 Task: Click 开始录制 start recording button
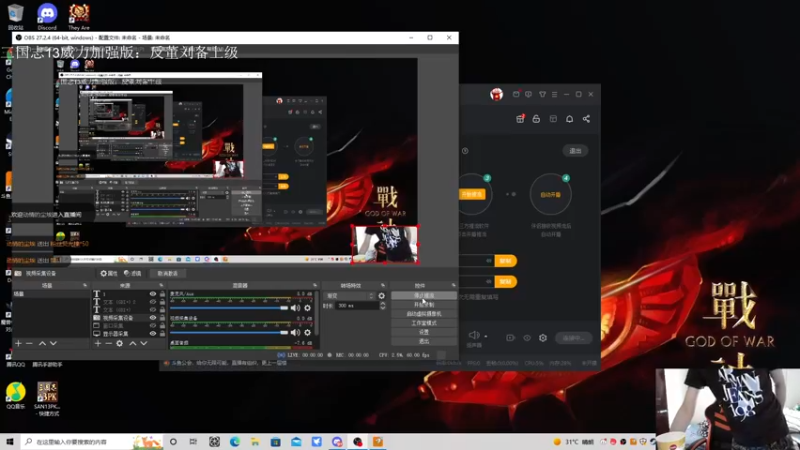tap(424, 305)
